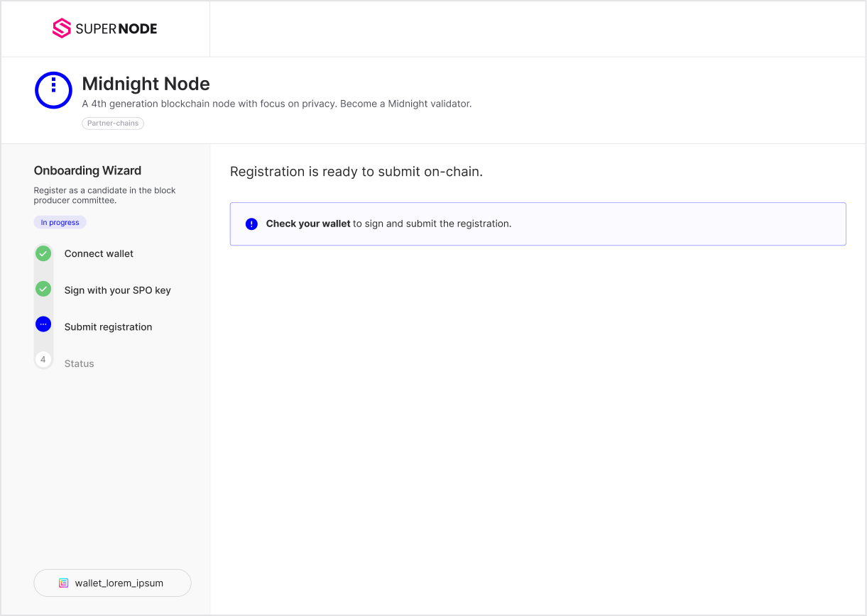Click the blue exclamation info icon

coord(251,224)
